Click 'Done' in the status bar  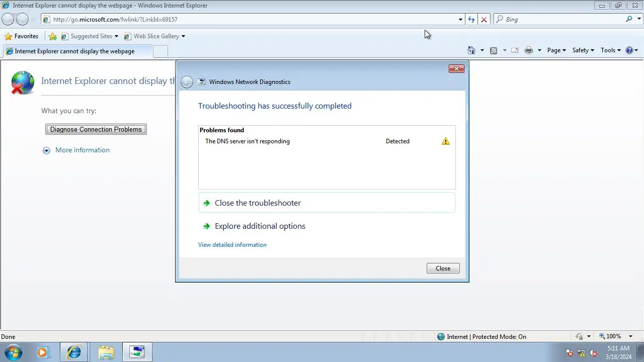tap(8, 337)
